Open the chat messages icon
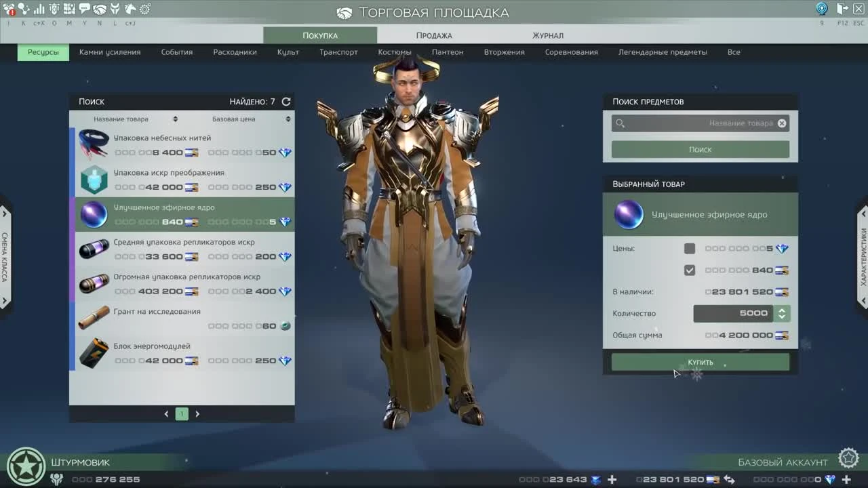This screenshot has height=488, width=868. (x=84, y=9)
